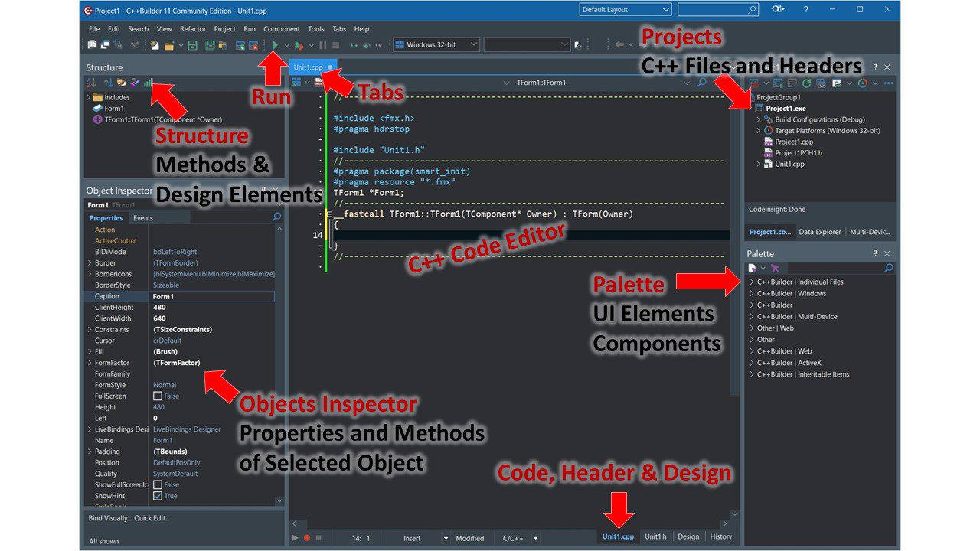Screen dimensions: 980x551
Task: Click the pin icon on the Palette panel
Action: (x=875, y=253)
